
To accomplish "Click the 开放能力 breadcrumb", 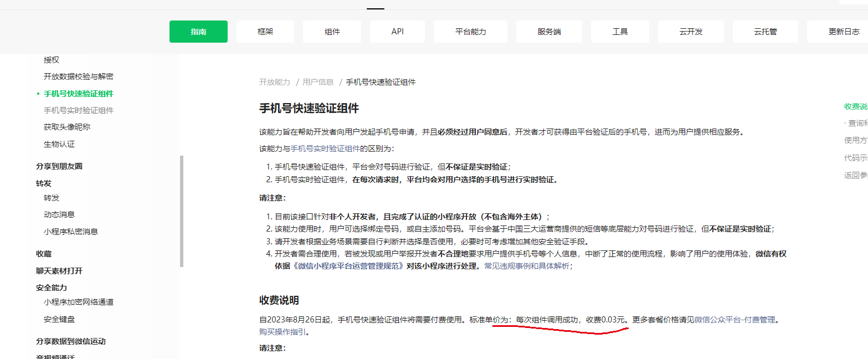I will tap(275, 82).
